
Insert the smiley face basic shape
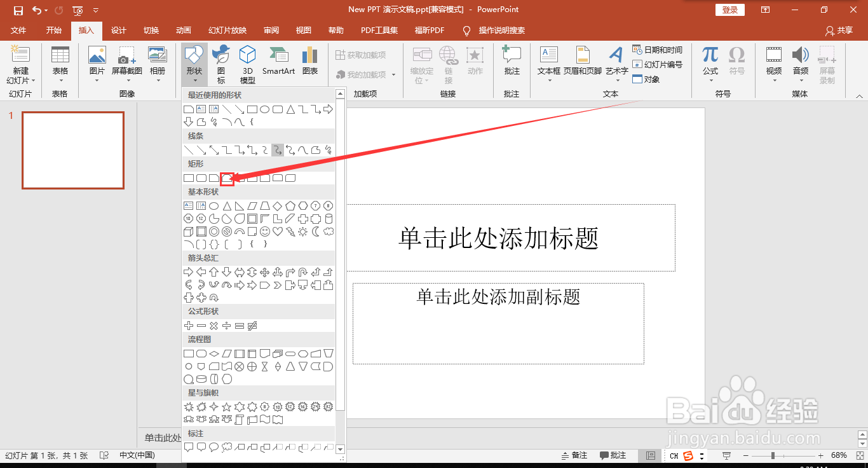coord(265,231)
